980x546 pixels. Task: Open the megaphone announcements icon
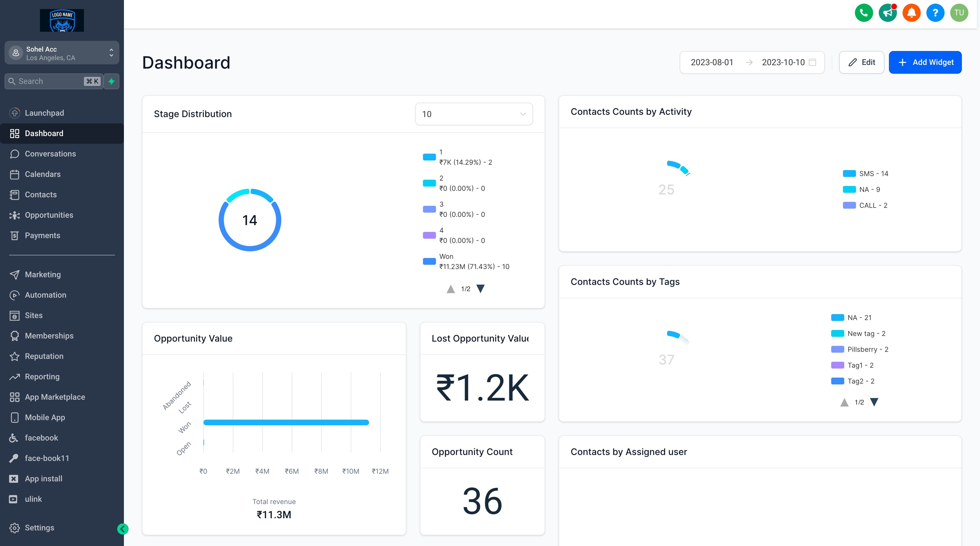888,13
